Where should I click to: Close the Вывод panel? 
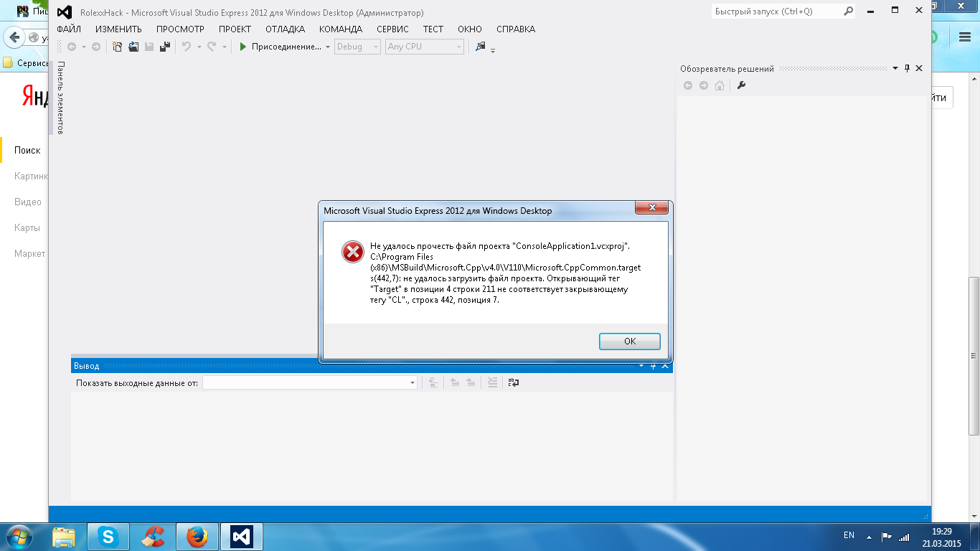pos(665,367)
